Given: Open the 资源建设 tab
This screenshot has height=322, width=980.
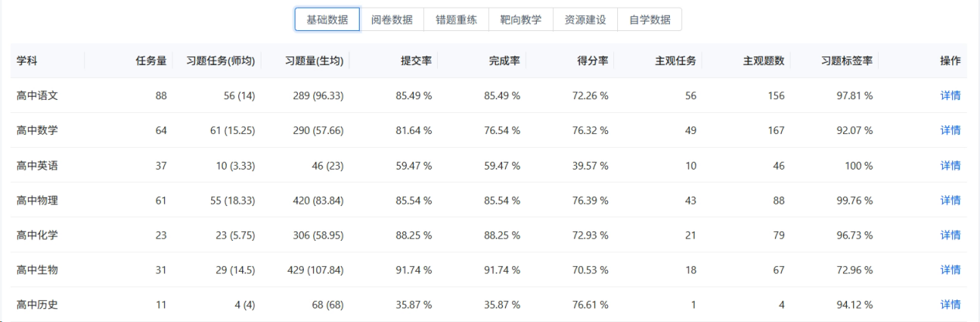Looking at the screenshot, I should coord(585,19).
